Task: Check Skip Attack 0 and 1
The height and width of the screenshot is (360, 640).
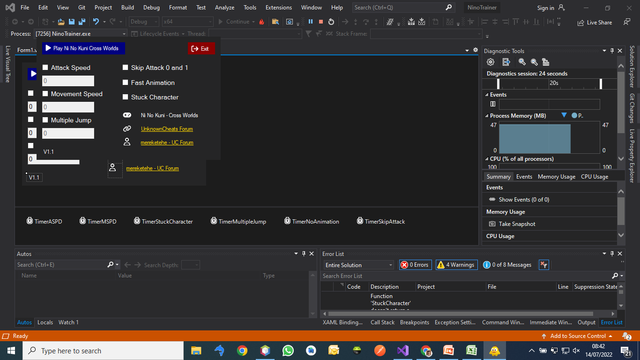Action: coord(125,67)
